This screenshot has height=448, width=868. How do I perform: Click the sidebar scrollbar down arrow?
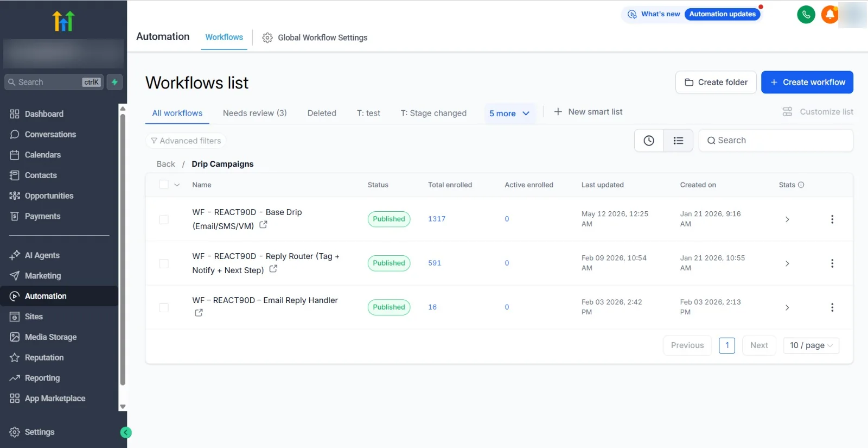123,406
